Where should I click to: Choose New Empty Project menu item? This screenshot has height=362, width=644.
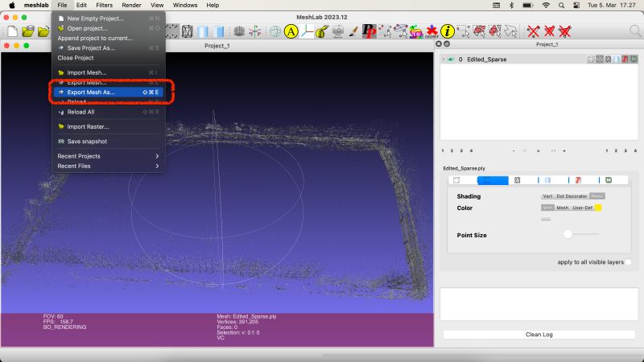[109, 19]
